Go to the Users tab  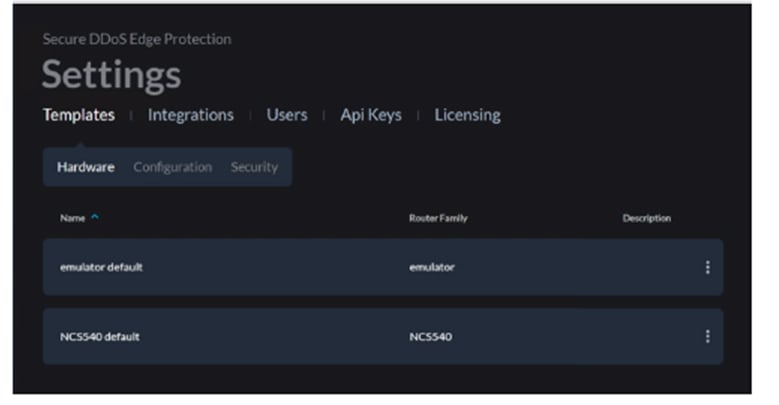coord(286,115)
